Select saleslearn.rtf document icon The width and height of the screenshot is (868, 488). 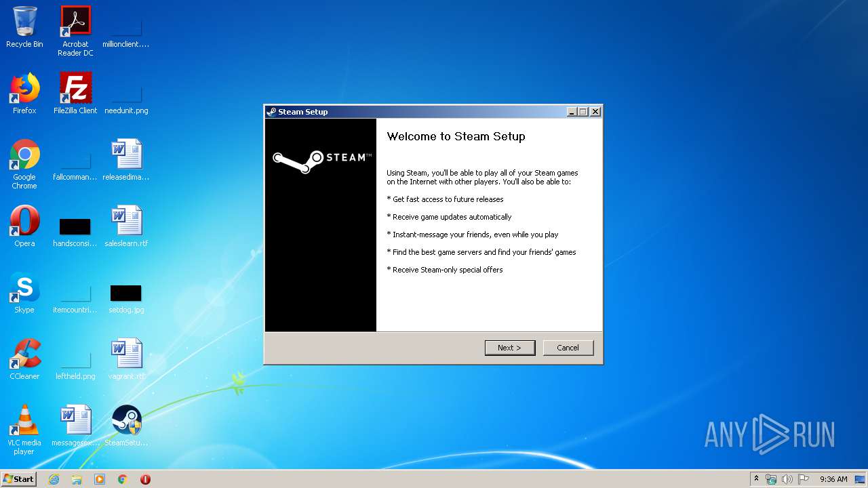pyautogui.click(x=126, y=226)
